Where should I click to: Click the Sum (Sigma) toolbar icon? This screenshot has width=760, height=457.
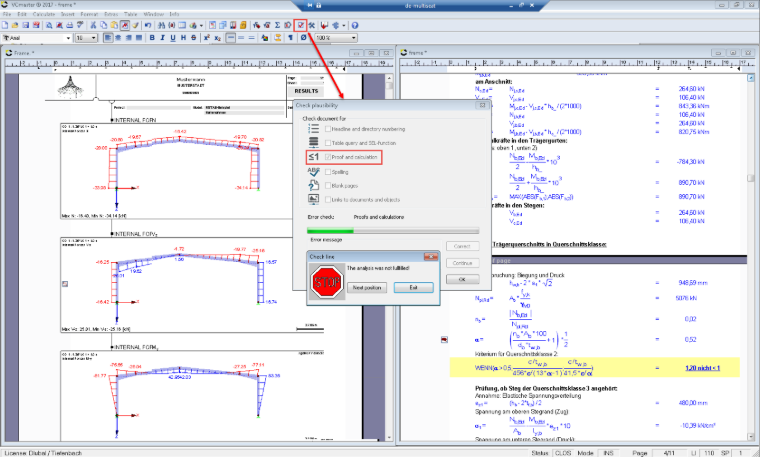click(x=277, y=25)
